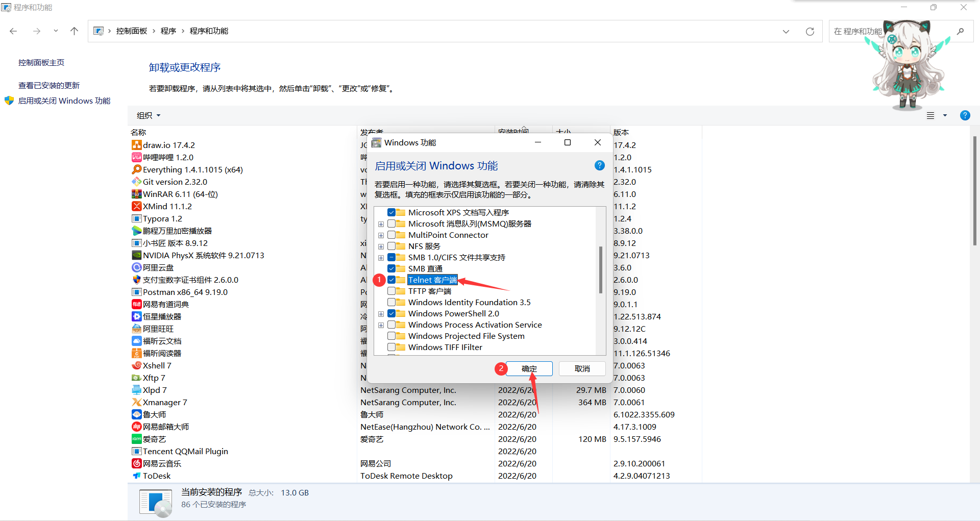The height and width of the screenshot is (521, 980).
Task: Expand Windows PowerShell 2.0 node
Action: [381, 314]
